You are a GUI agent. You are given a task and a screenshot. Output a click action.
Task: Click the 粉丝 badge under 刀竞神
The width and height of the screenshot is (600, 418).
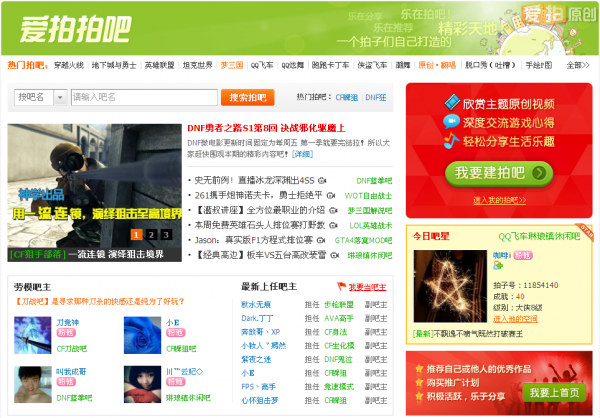66,333
